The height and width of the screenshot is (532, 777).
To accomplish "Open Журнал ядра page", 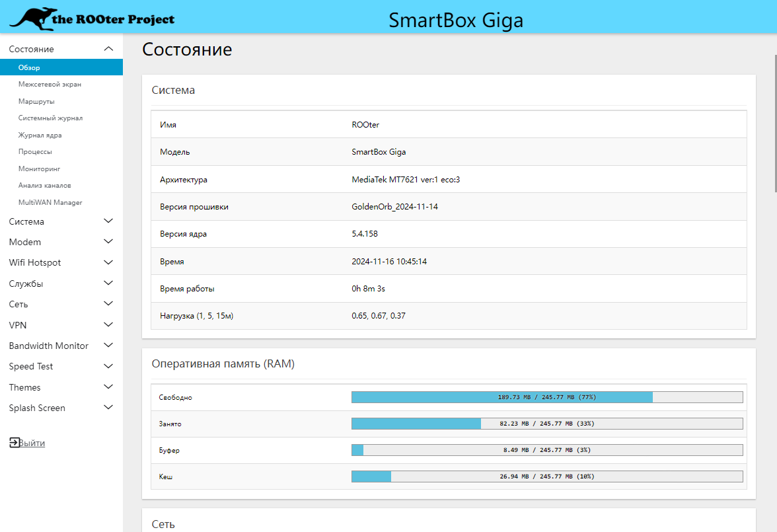I will pos(40,135).
